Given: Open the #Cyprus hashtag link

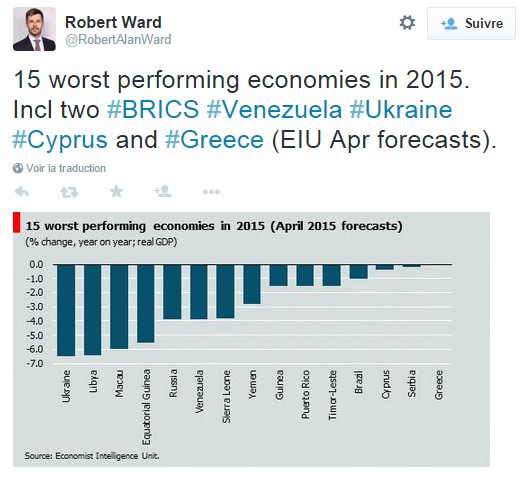Looking at the screenshot, I should click(60, 140).
